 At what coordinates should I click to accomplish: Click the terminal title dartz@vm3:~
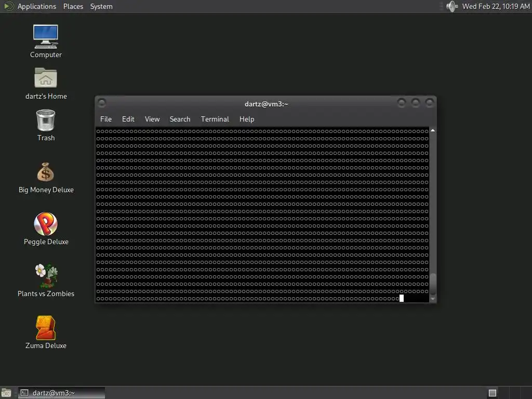pyautogui.click(x=267, y=104)
